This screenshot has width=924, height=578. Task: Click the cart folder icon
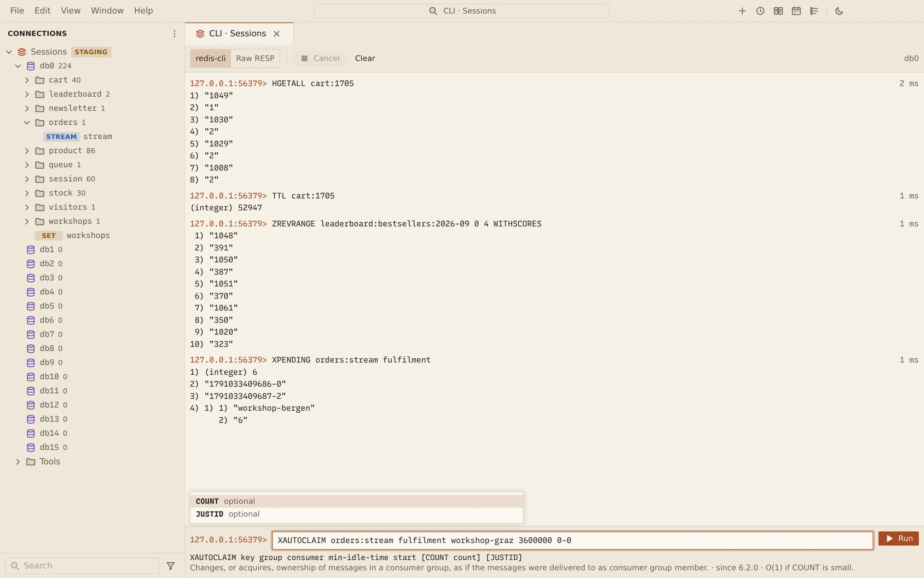point(40,80)
